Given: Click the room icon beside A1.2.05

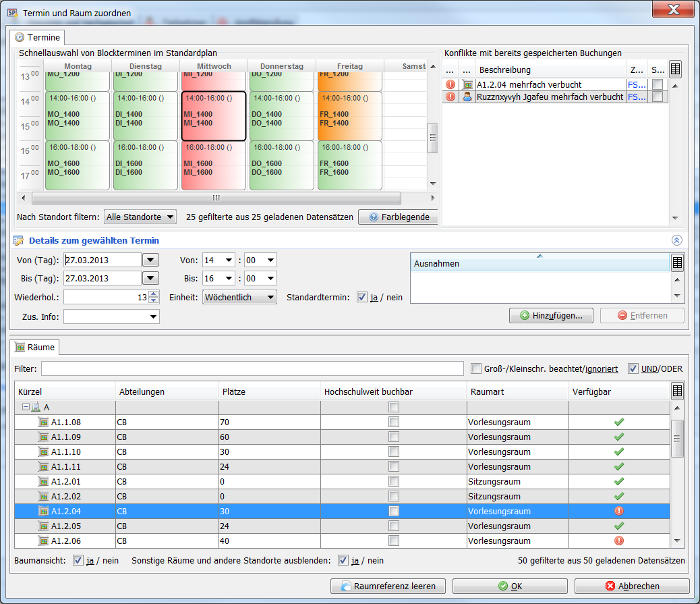Looking at the screenshot, I should pyautogui.click(x=43, y=526).
